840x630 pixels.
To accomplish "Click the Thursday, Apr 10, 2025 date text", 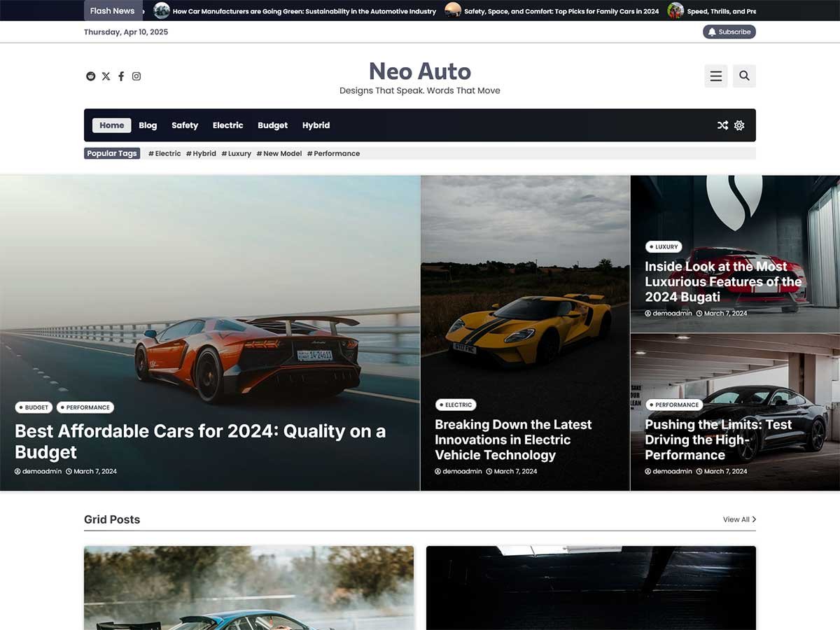I will coord(126,32).
